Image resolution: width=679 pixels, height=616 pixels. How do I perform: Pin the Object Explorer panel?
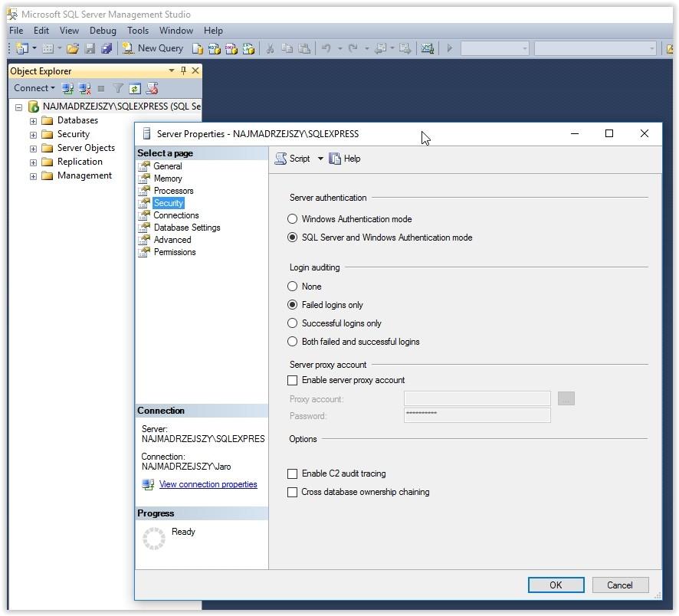tap(184, 70)
